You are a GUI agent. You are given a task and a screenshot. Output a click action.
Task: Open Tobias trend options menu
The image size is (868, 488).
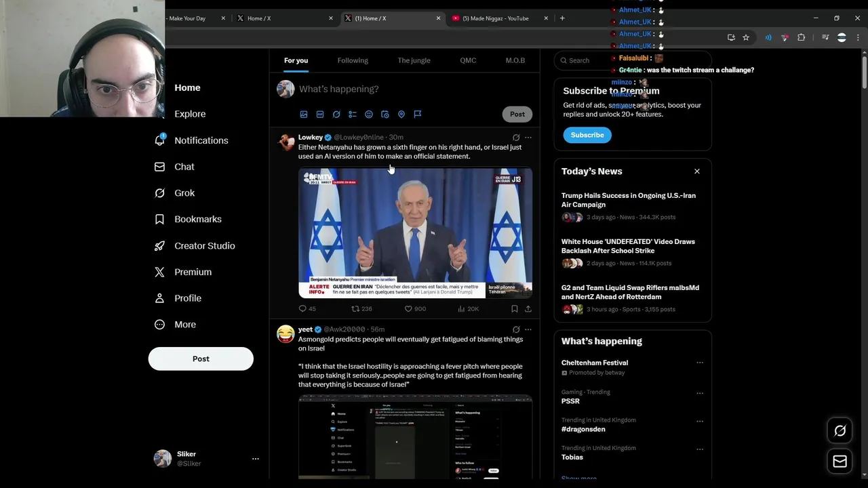[x=700, y=449]
